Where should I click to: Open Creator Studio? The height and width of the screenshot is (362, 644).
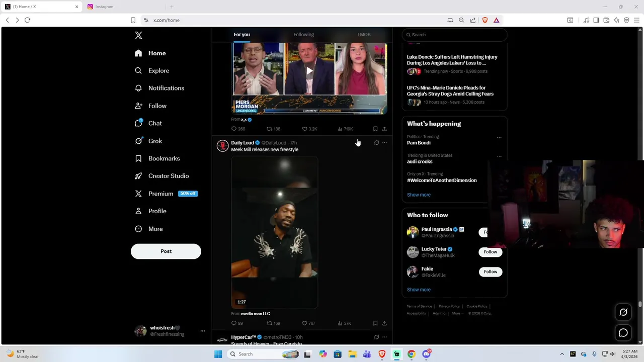pos(162,176)
